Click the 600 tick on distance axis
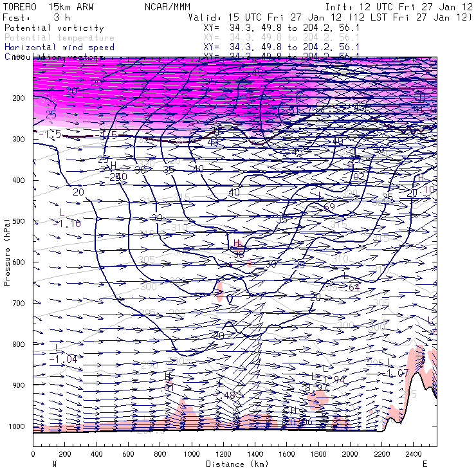The image size is (476, 476). 128,454
